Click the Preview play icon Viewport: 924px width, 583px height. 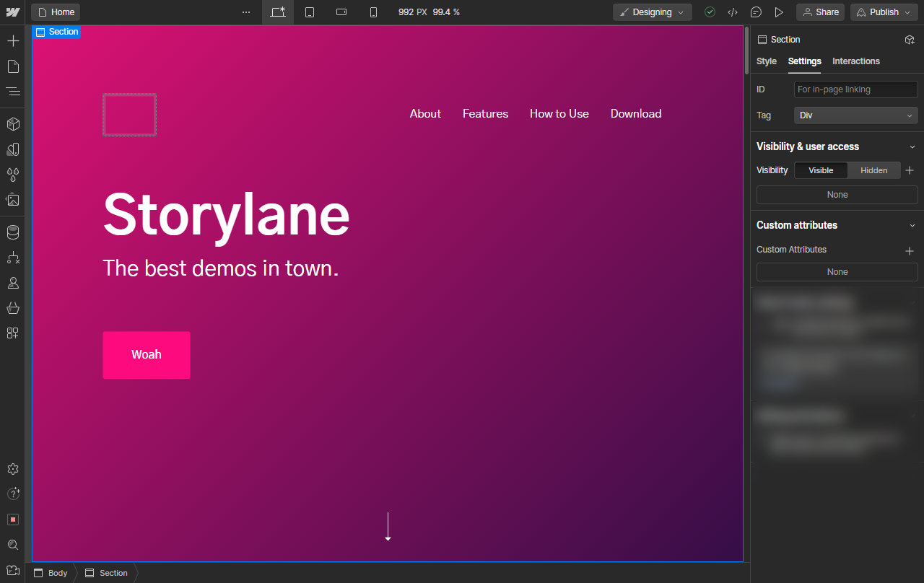coord(779,12)
